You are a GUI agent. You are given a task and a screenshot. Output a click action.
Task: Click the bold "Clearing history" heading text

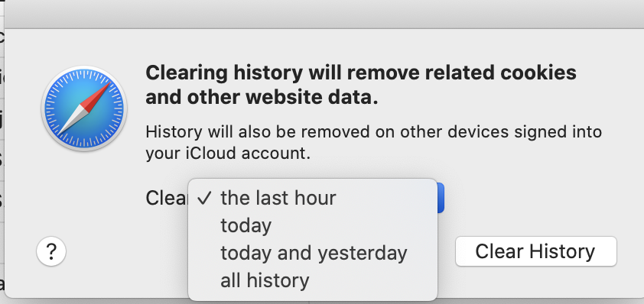point(223,73)
